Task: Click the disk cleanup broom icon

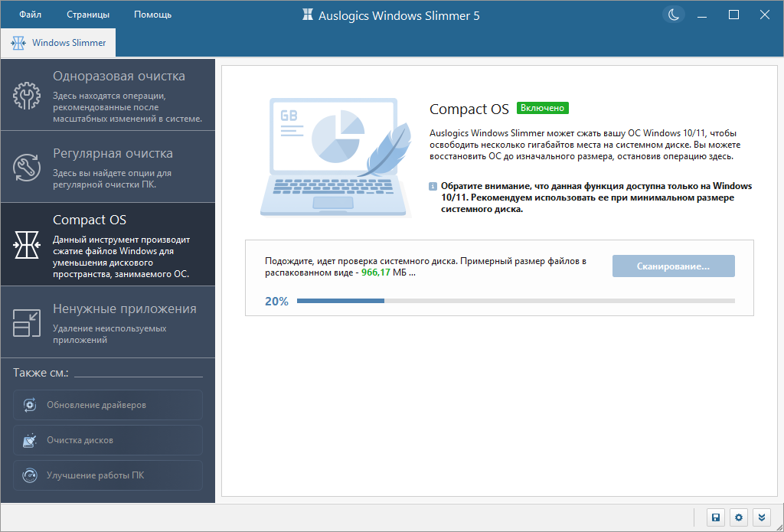Action: (x=30, y=440)
